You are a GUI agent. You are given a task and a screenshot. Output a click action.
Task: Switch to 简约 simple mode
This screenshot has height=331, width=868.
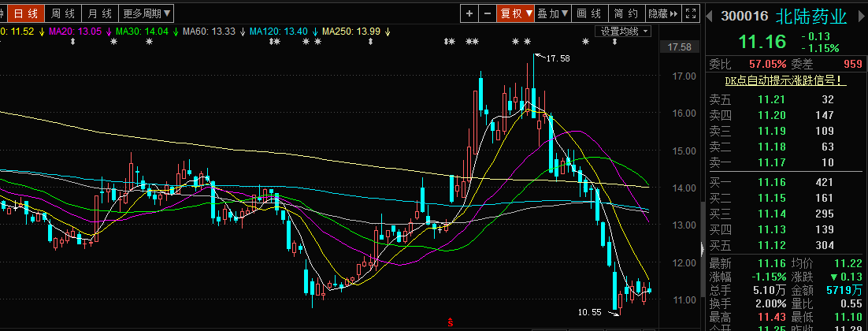[x=627, y=13]
